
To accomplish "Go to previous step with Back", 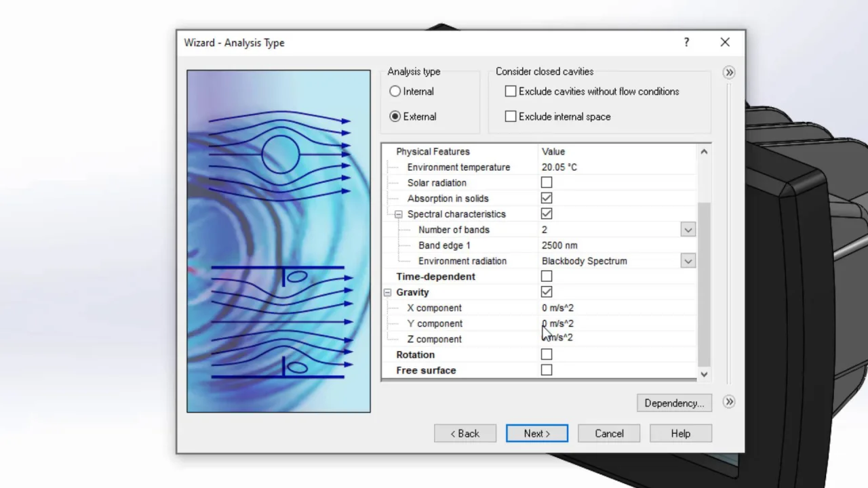I will pos(465,434).
